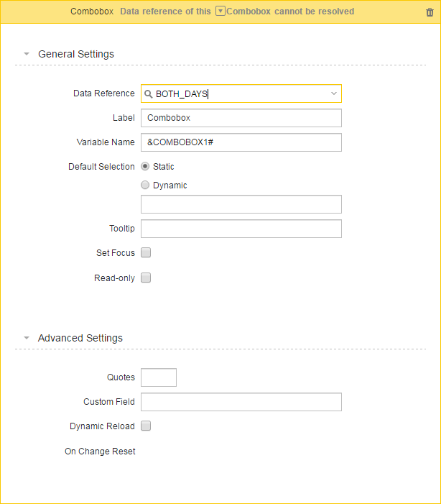The height and width of the screenshot is (504, 441).
Task: Select the Dynamic default selection
Action: coord(145,185)
